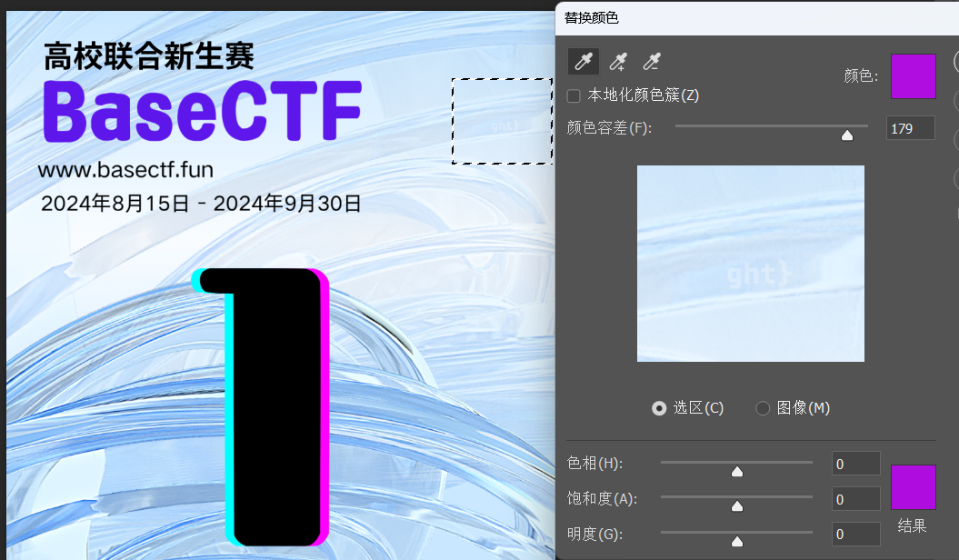This screenshot has width=959, height=560.
Task: Sample color inside the dashed selection marquee
Action: (502, 121)
